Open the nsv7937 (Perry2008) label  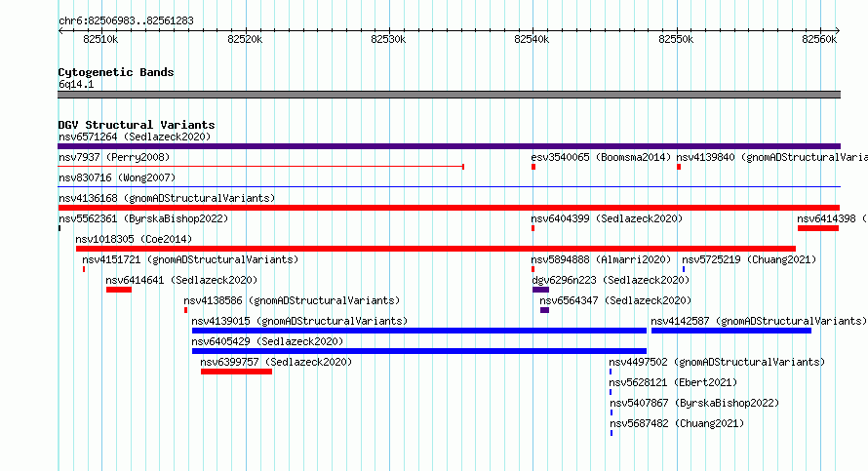pos(114,157)
